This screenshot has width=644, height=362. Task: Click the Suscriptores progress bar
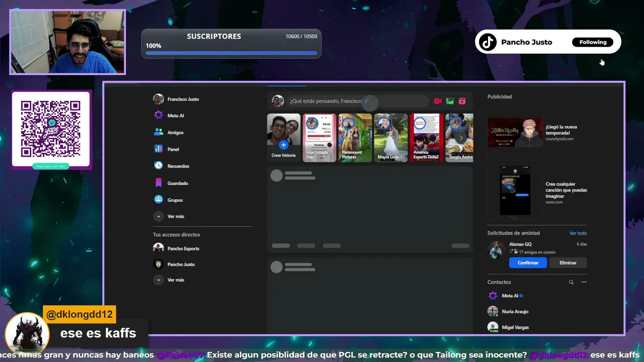[x=231, y=52]
